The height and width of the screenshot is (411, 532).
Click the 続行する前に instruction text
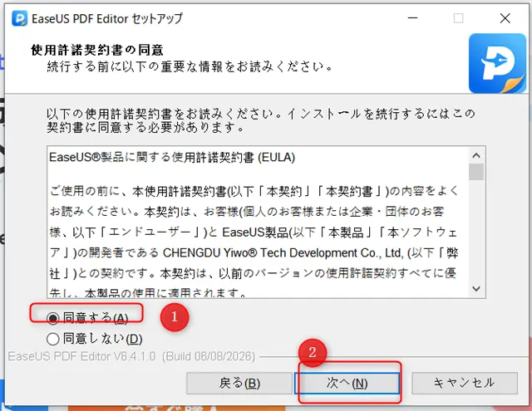tap(190, 66)
